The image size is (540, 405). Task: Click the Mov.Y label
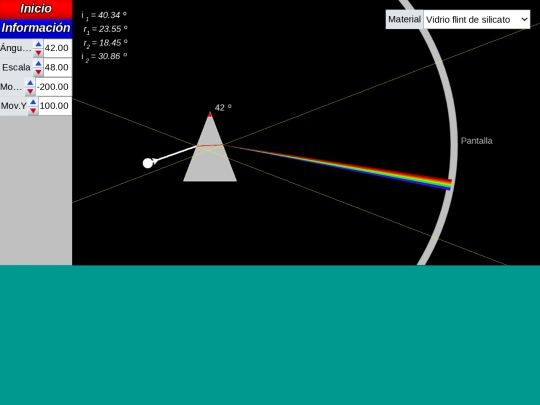click(14, 106)
